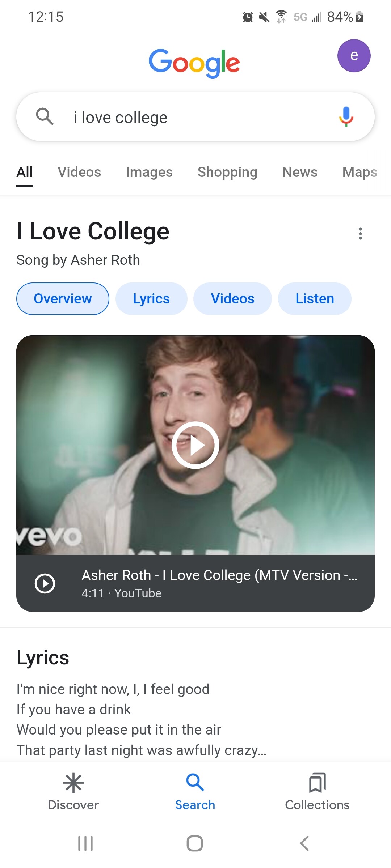Image resolution: width=391 pixels, height=868 pixels.
Task: Select the Lyrics chip
Action: pyautogui.click(x=151, y=299)
